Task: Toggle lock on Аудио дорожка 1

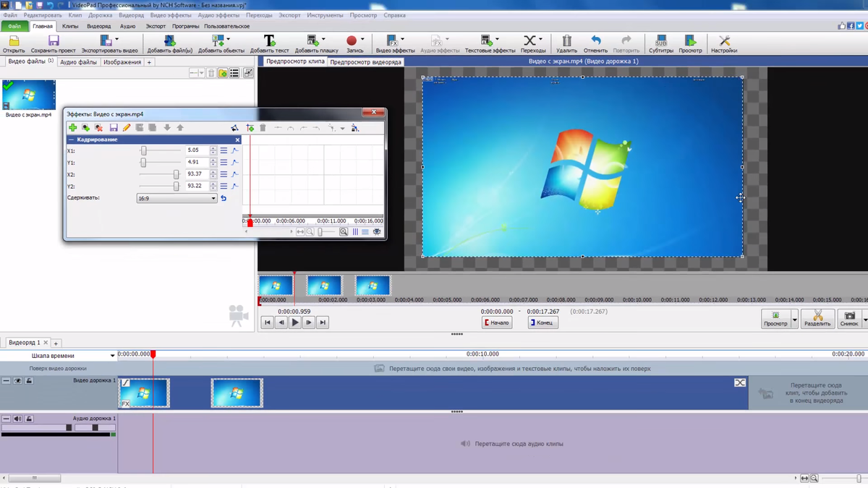Action: 29,419
